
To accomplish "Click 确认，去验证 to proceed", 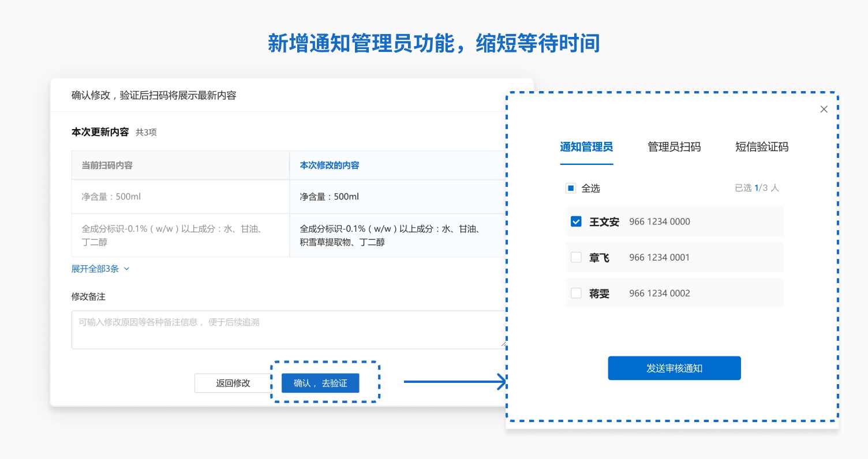I will (320, 383).
